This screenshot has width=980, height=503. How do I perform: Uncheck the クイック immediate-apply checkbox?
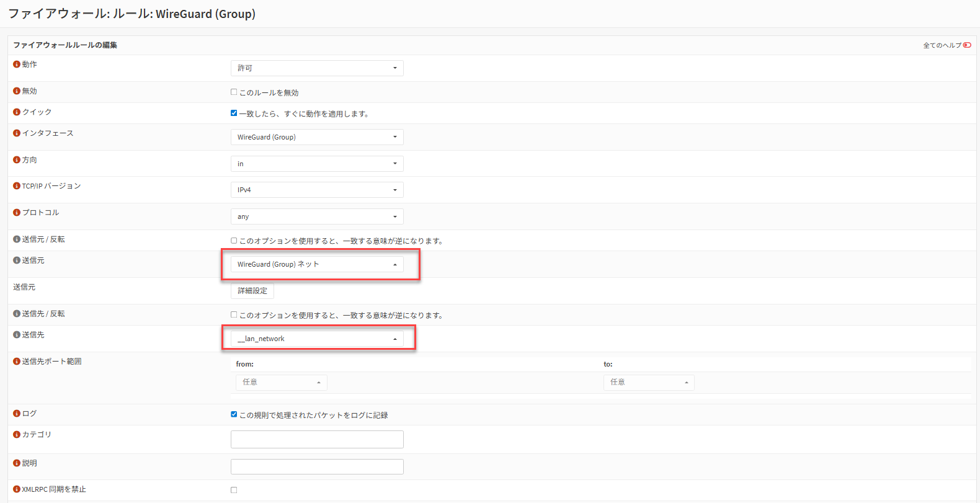234,114
